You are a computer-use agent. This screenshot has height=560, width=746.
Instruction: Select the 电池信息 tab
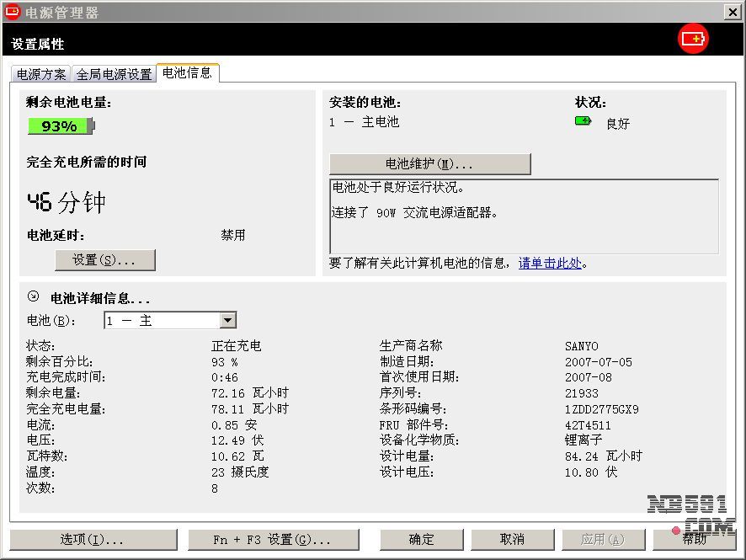tap(187, 73)
